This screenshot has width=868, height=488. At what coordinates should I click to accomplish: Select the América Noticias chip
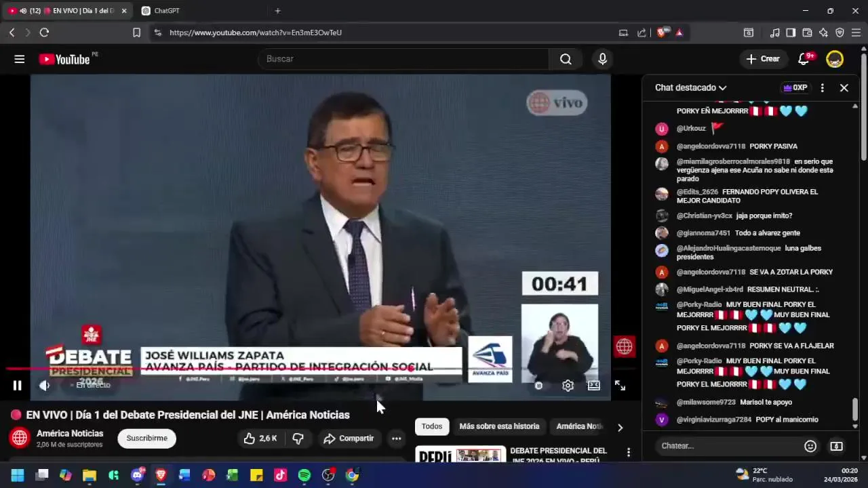(x=579, y=426)
